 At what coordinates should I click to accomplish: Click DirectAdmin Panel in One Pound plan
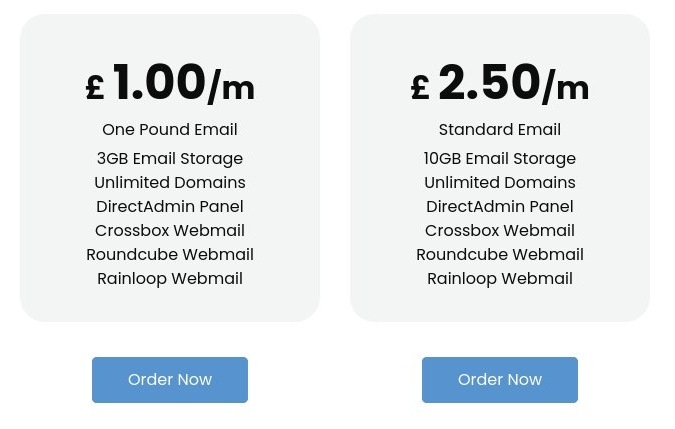click(x=170, y=207)
